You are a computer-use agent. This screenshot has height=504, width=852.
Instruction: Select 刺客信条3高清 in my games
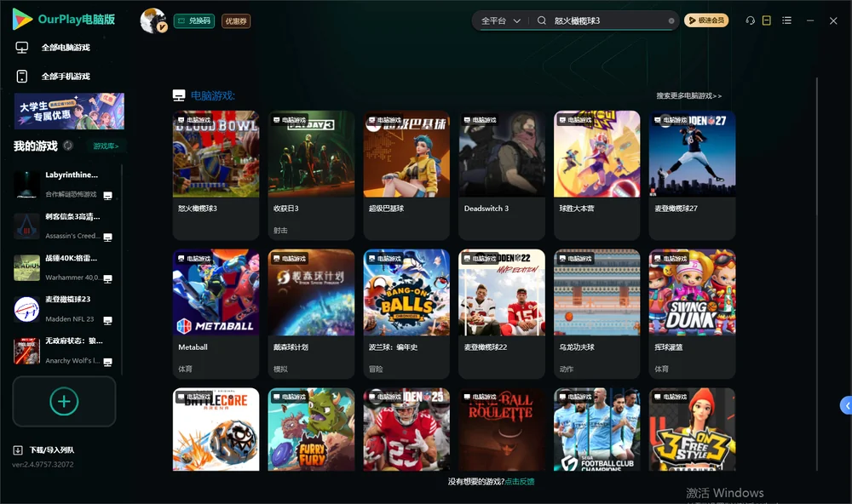coord(63,226)
